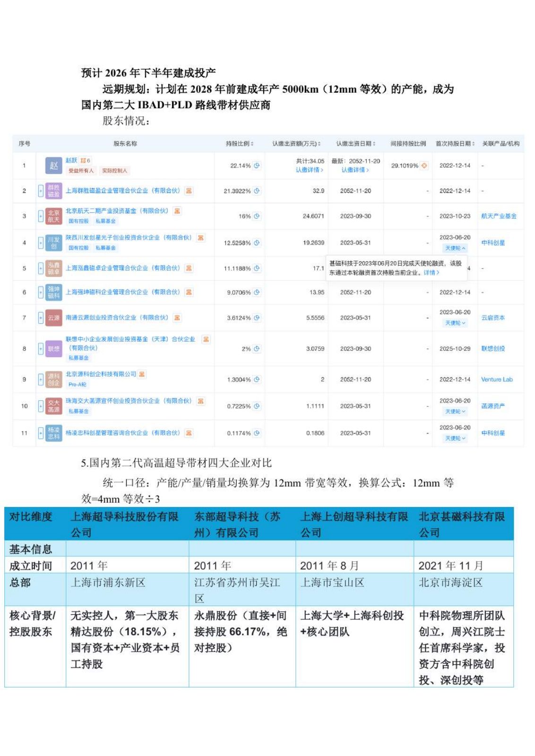The width and height of the screenshot is (535, 756).
Task: Click the 股东名称 column header
Action: click(125, 144)
